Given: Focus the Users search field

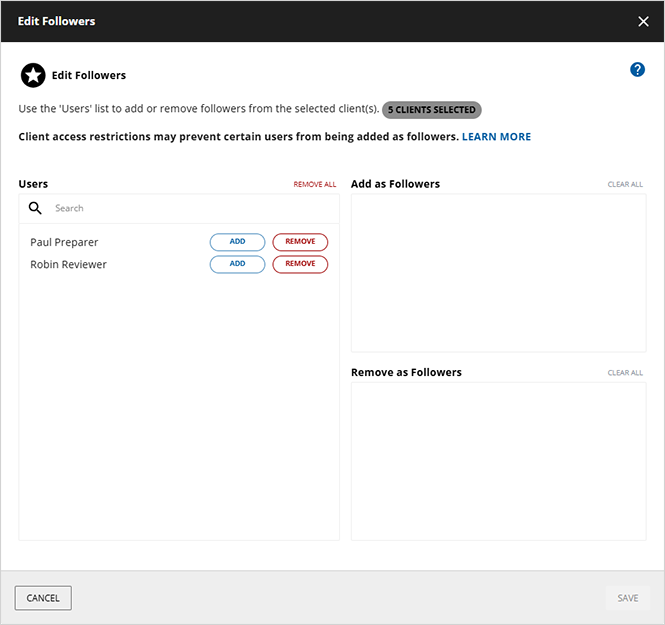Looking at the screenshot, I should [x=190, y=208].
